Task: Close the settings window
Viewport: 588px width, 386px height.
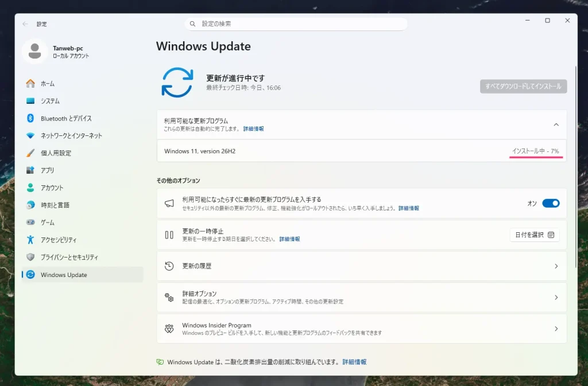Action: click(567, 21)
